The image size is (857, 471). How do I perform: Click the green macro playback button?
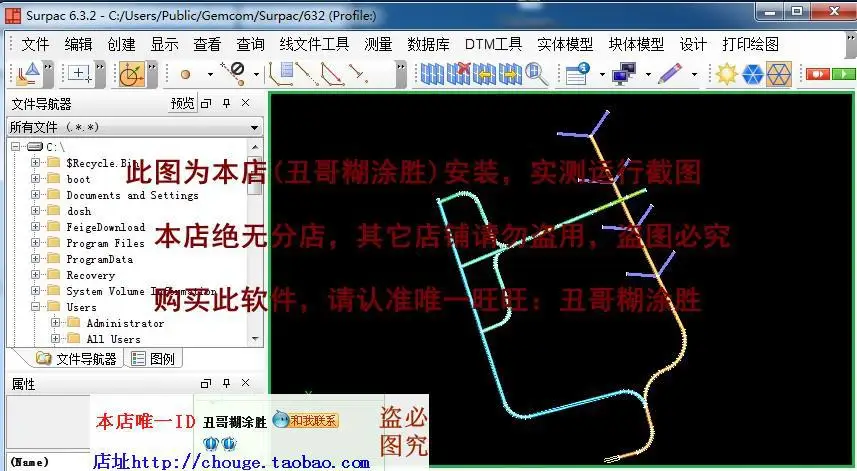(843, 74)
